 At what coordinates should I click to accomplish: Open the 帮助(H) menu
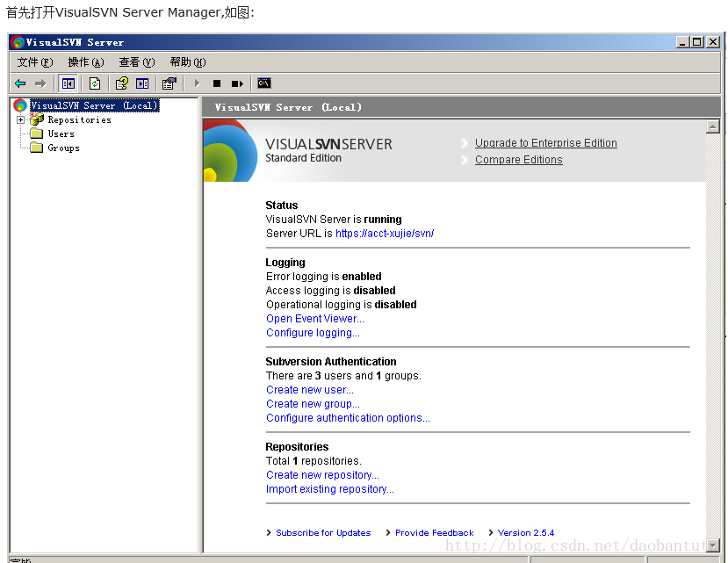[x=188, y=62]
